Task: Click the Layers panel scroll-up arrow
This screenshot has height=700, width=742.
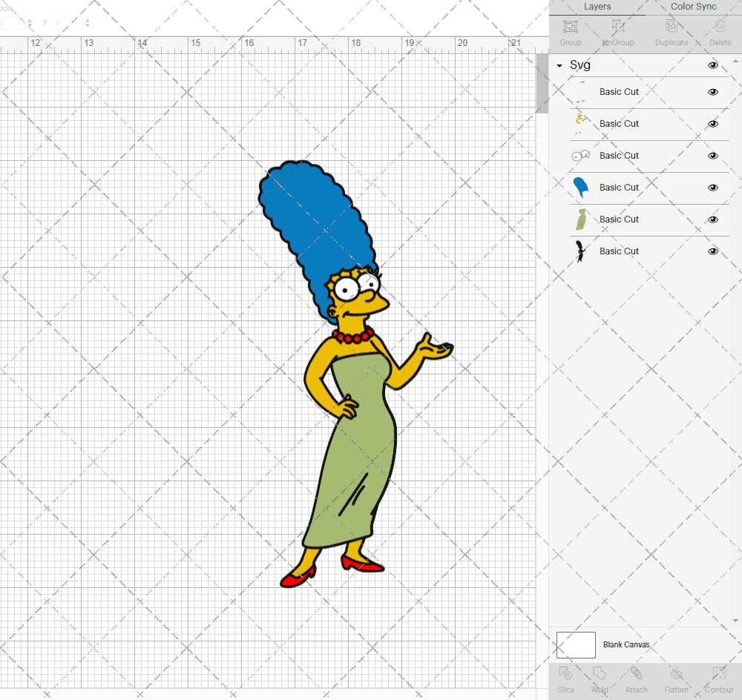Action: 735,62
